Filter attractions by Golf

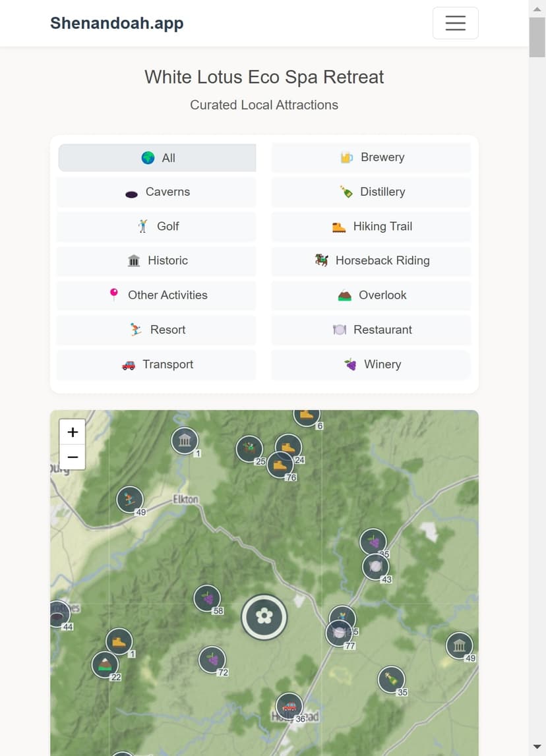[x=156, y=226]
